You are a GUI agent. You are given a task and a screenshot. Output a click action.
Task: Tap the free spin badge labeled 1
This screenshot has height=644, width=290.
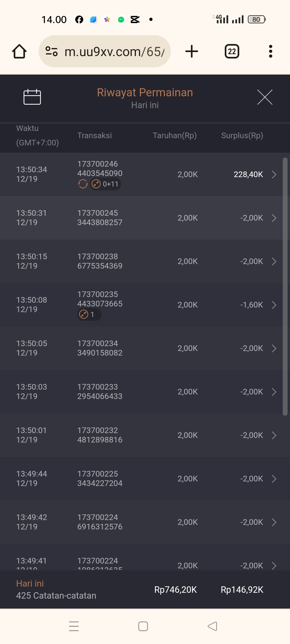tap(89, 314)
